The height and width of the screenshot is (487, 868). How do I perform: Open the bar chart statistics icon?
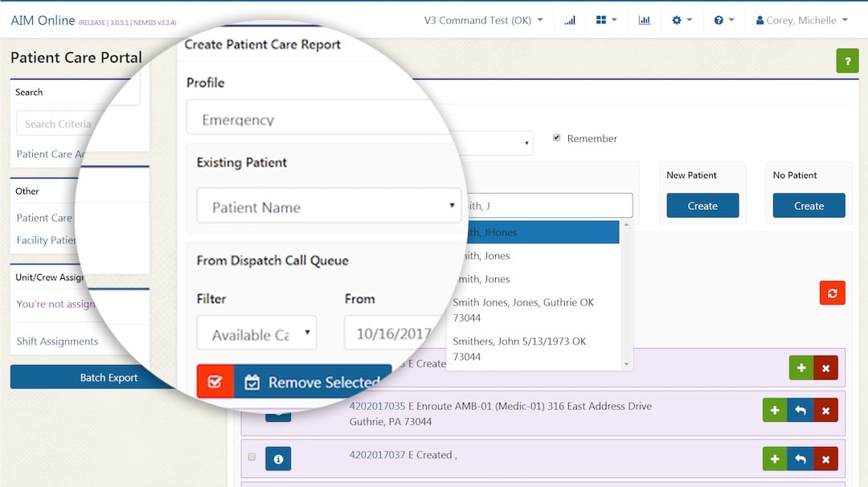point(645,19)
